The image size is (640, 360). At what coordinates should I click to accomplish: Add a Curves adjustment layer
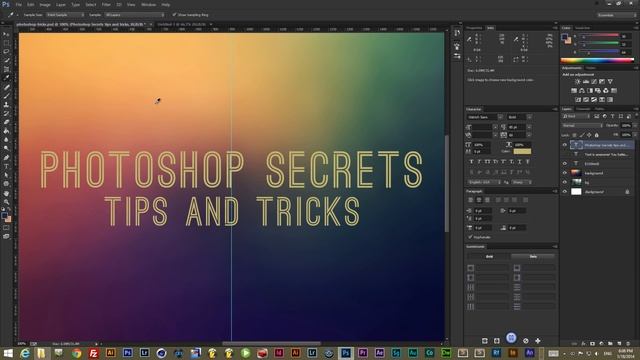pos(594,82)
